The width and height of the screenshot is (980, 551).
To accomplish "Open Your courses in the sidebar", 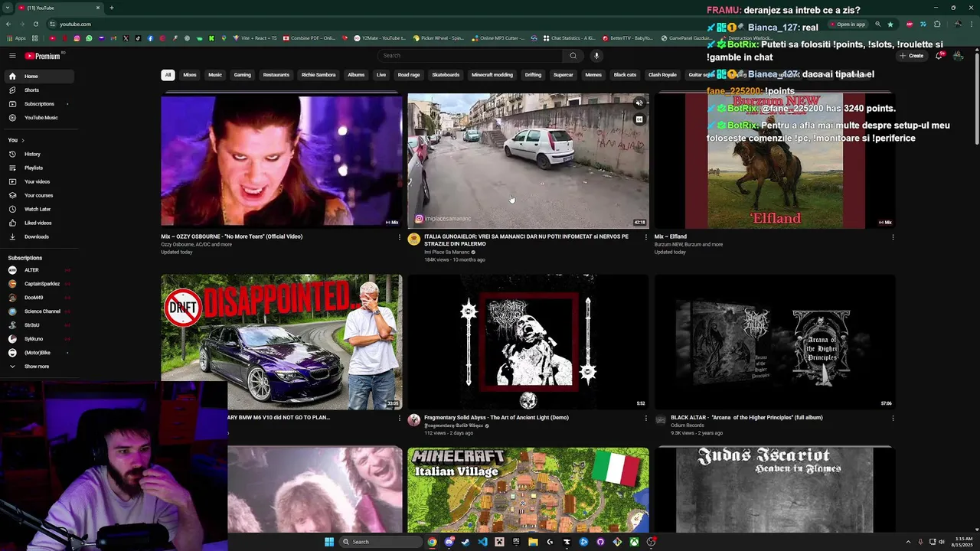I will point(37,195).
